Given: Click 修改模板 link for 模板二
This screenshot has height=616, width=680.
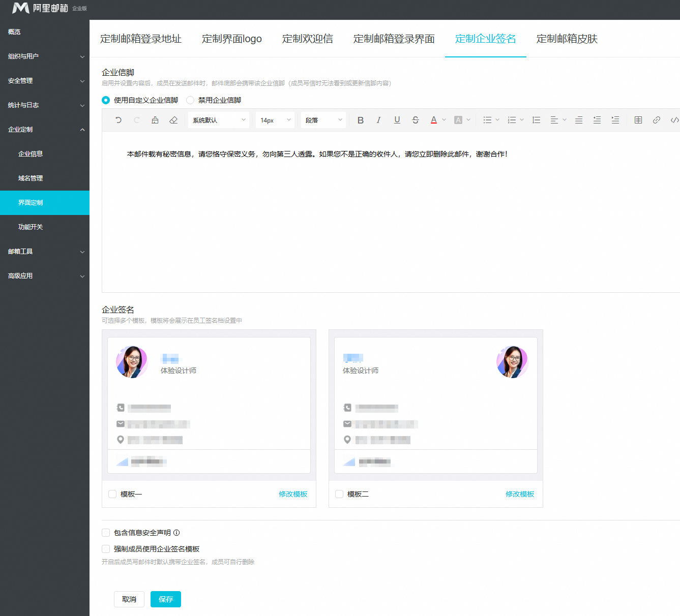Looking at the screenshot, I should pos(519,494).
